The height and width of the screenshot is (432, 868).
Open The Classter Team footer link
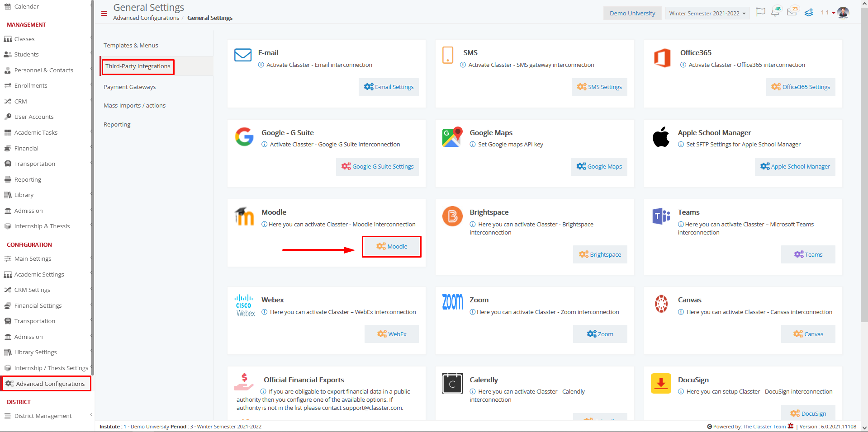pyautogui.click(x=764, y=427)
